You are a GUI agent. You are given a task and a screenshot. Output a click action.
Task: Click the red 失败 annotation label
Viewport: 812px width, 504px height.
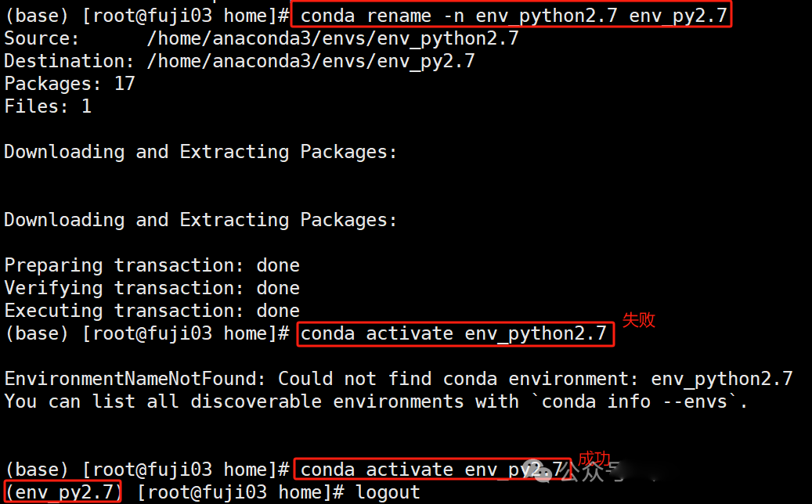point(638,320)
